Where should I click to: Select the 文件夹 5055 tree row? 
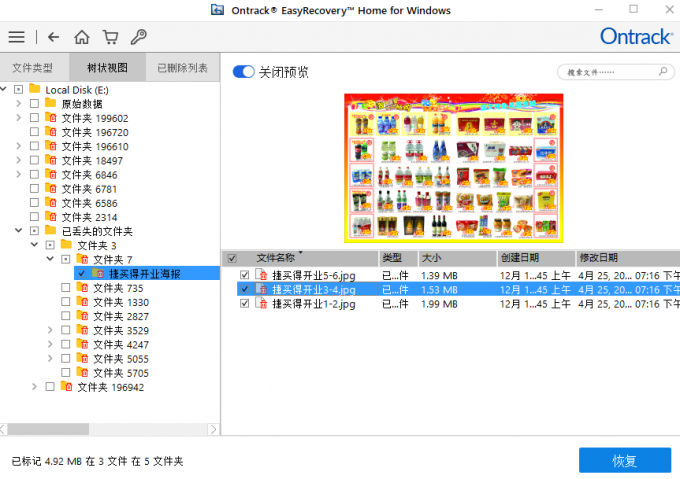point(121,358)
